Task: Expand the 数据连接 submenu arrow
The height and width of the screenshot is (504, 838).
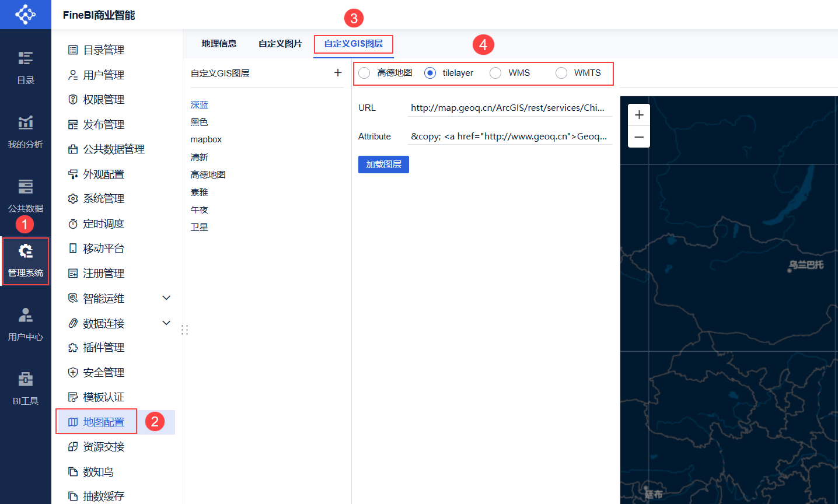Action: point(166,323)
